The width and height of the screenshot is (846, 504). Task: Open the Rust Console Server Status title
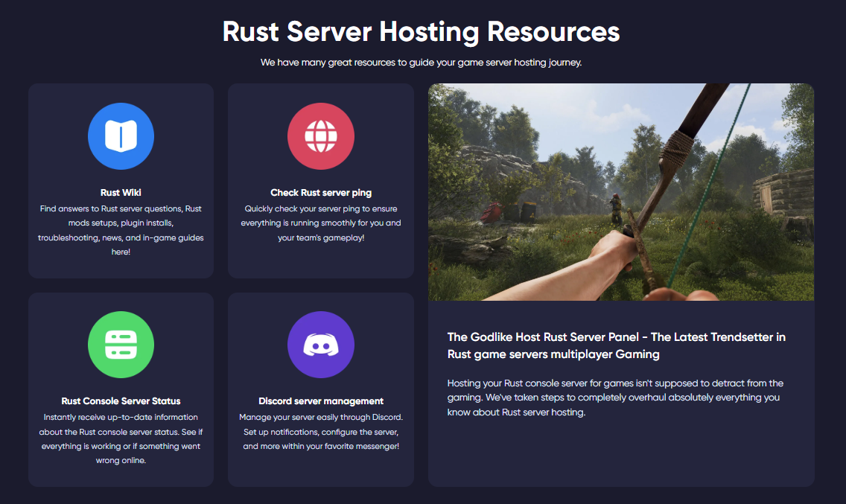coord(121,401)
